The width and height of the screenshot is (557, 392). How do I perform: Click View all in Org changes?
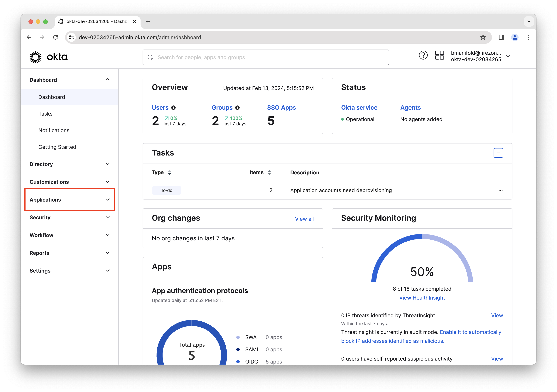pyautogui.click(x=304, y=219)
